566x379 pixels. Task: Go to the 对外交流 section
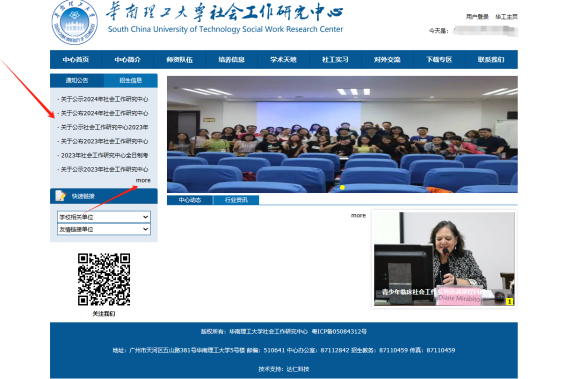tap(387, 60)
